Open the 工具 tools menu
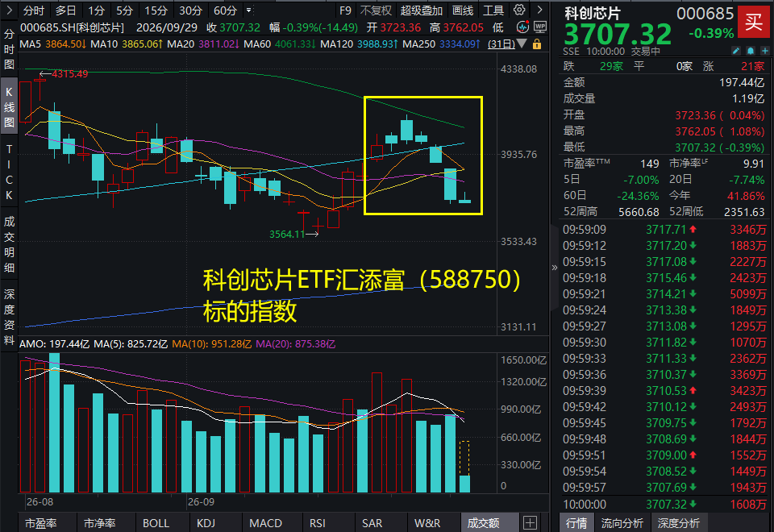 point(493,10)
